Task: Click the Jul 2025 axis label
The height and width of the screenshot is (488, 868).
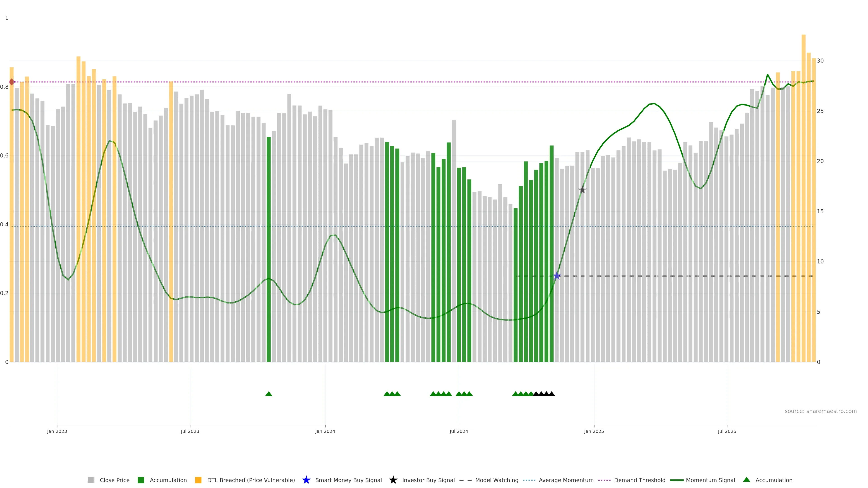Action: (727, 432)
